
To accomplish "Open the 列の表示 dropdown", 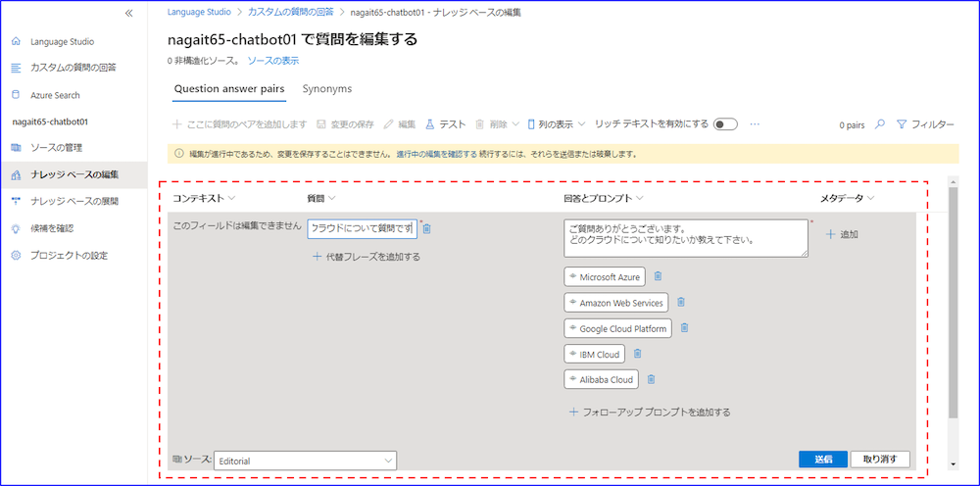I will coord(557,124).
